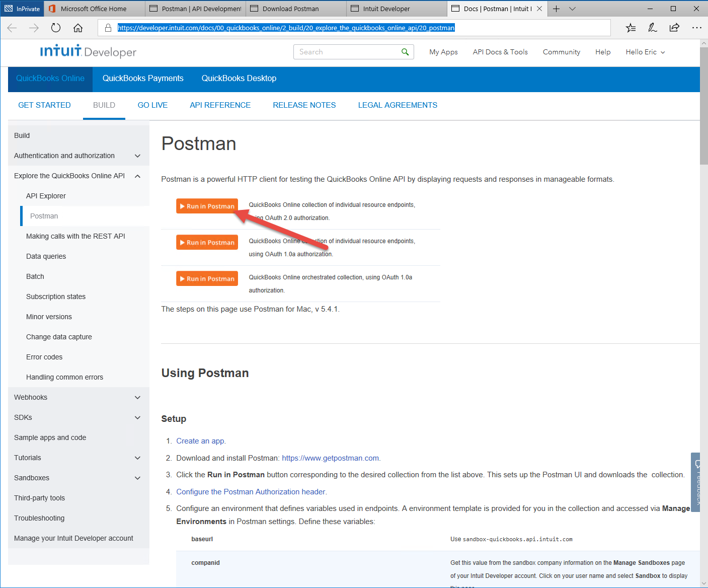Open Subscription states sidebar item

(56, 297)
